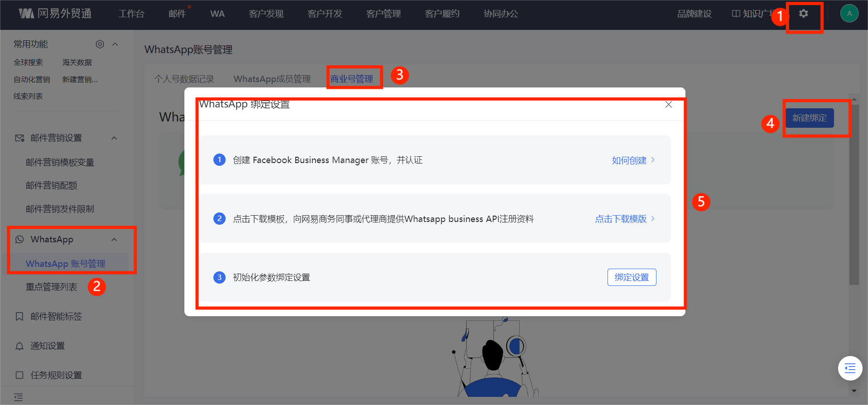Select WhatsApp 账号管理 in sidebar
This screenshot has height=405, width=868.
65,264
